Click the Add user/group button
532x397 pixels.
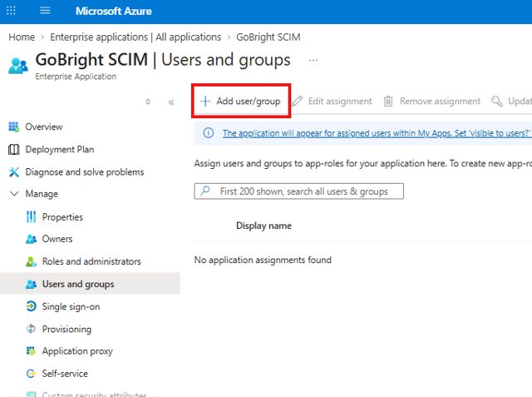pyautogui.click(x=241, y=101)
